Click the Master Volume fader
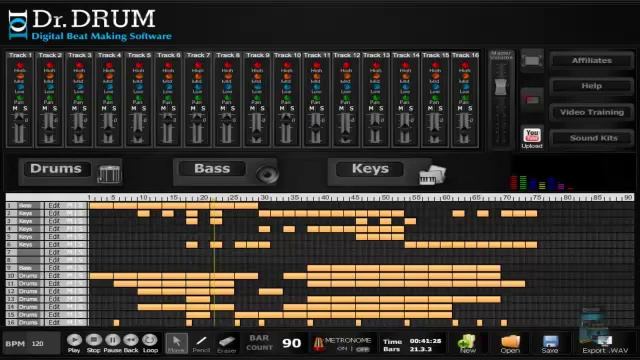Image resolution: width=640 pixels, height=360 pixels. click(x=500, y=87)
